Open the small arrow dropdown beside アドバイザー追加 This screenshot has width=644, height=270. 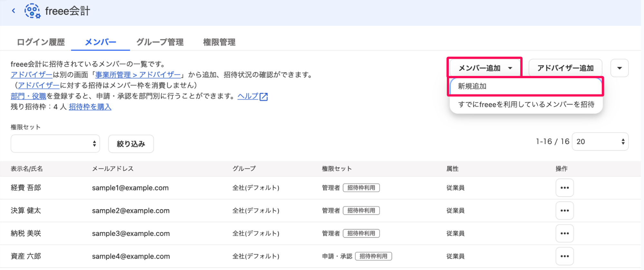coord(620,68)
